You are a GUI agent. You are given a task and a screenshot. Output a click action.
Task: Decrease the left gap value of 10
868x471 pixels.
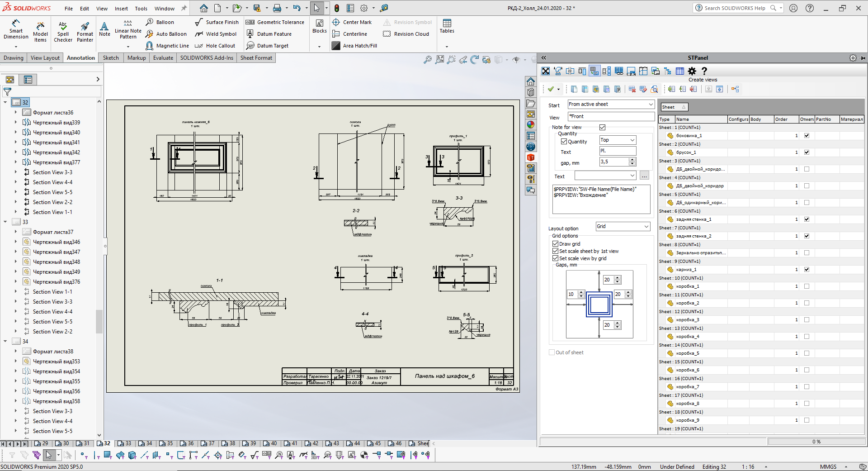pos(581,296)
